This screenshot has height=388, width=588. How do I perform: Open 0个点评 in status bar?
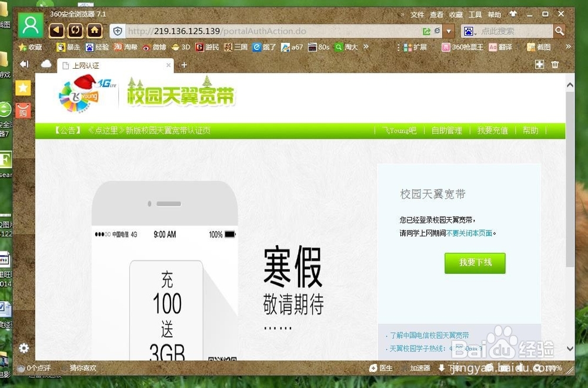click(34, 368)
